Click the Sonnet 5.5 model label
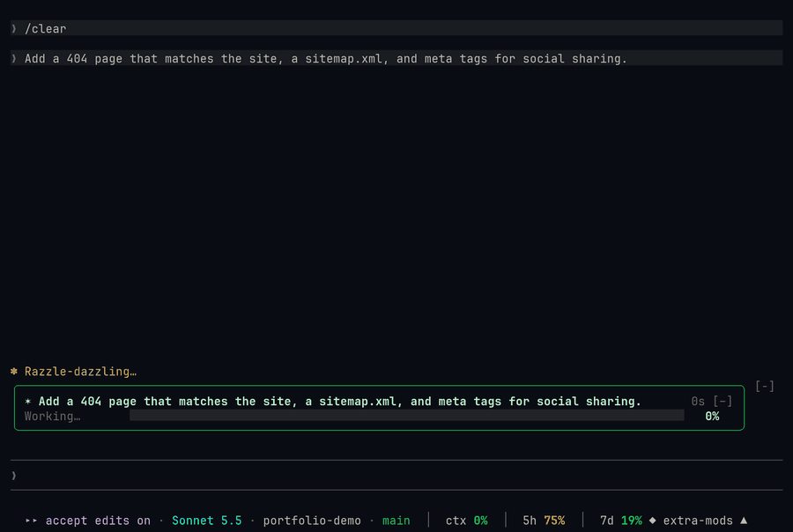The width and height of the screenshot is (793, 532). tap(207, 521)
